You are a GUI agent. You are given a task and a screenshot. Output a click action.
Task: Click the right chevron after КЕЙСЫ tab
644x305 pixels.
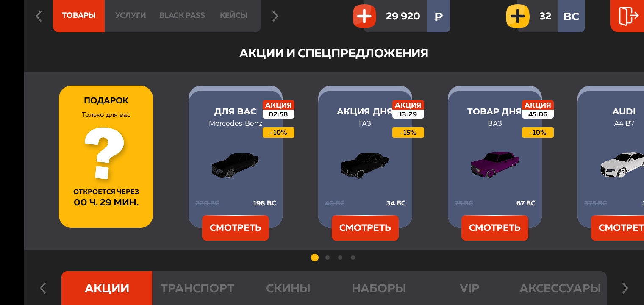point(275,16)
